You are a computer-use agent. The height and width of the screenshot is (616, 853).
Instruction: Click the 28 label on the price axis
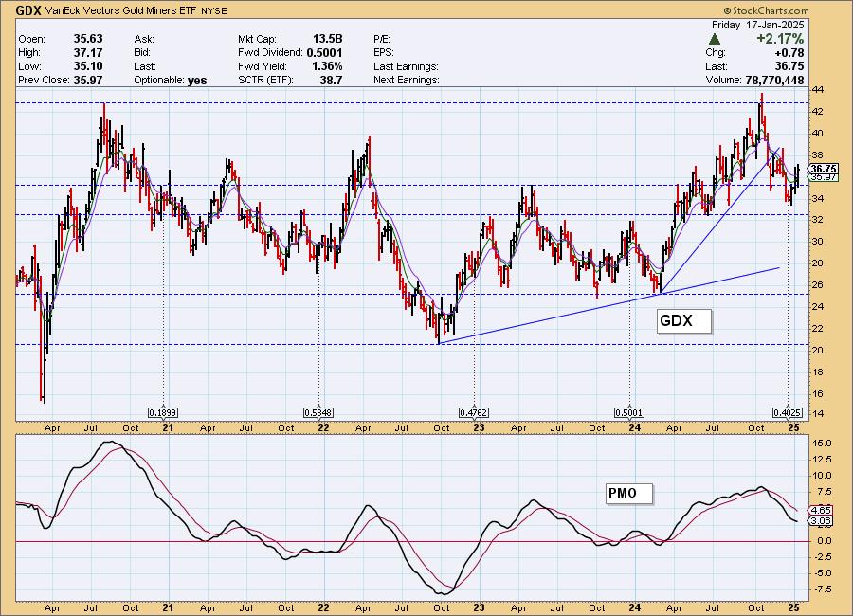(818, 263)
